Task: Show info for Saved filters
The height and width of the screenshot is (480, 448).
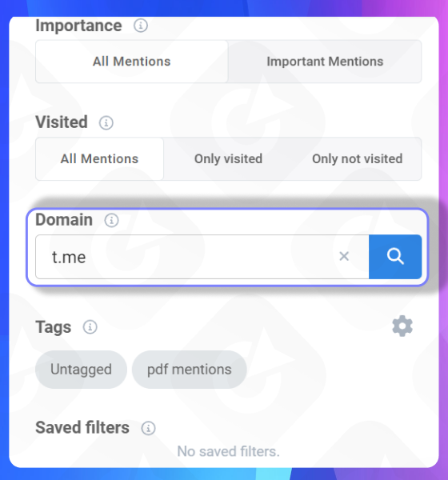Action: point(148,428)
